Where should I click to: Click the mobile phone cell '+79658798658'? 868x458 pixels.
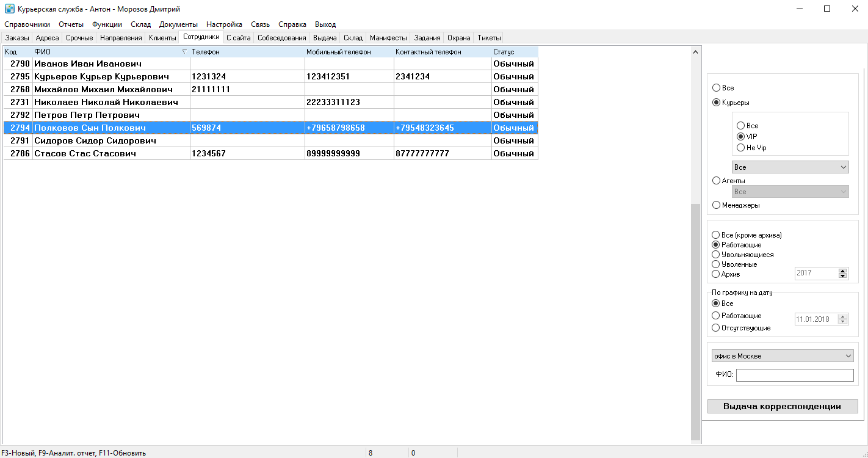pos(349,128)
